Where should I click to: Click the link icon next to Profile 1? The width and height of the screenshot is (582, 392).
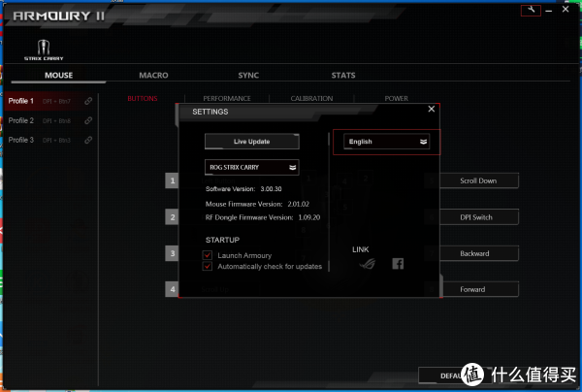pos(88,101)
